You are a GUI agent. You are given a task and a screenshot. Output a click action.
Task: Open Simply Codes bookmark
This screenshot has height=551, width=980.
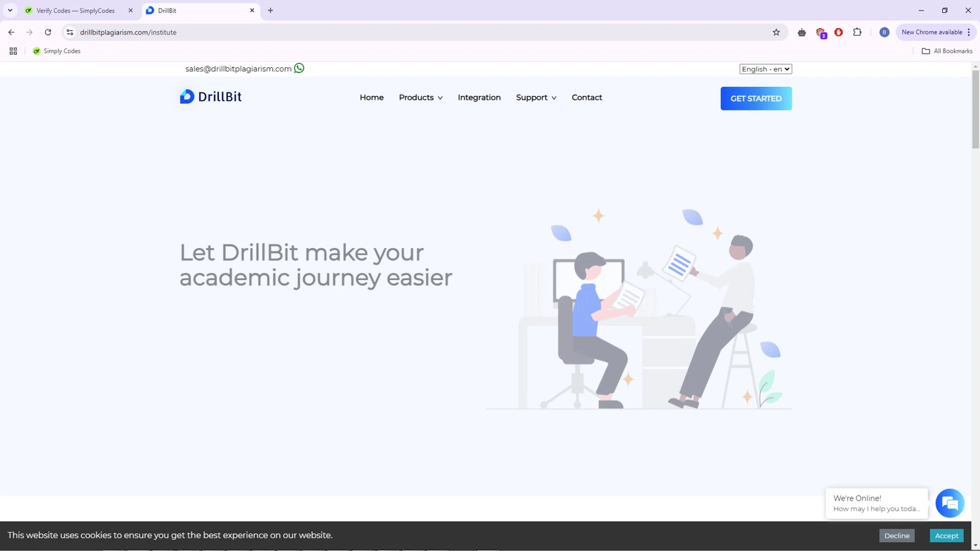(57, 51)
